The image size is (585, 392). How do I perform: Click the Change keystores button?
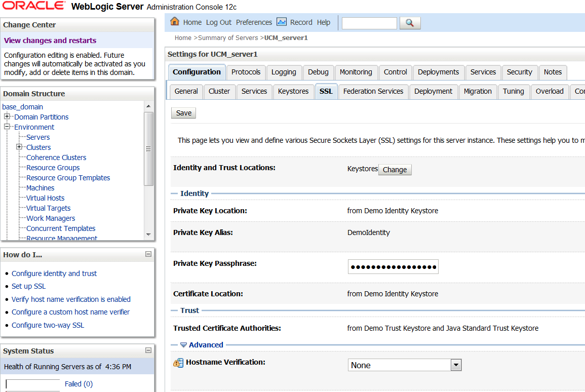(395, 170)
